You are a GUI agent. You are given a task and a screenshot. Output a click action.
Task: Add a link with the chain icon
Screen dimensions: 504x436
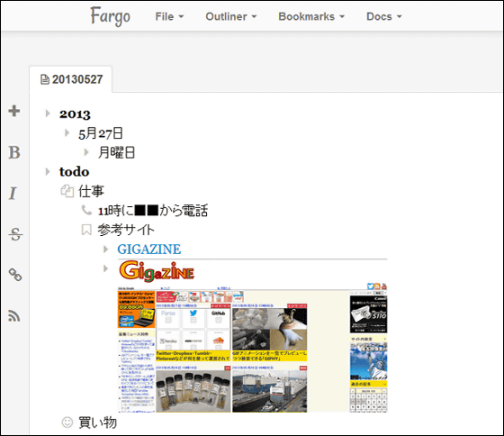(x=14, y=275)
